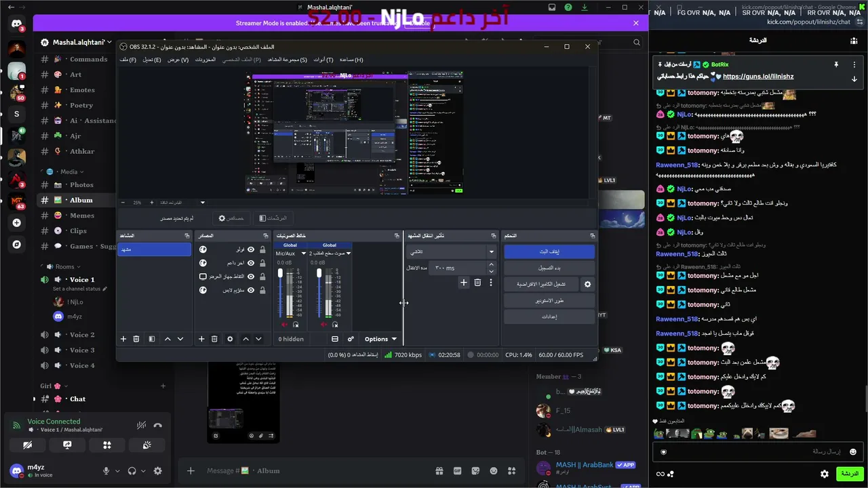The image size is (868, 488).
Task: Open OBS أدوات (T) menu
Action: click(323, 60)
